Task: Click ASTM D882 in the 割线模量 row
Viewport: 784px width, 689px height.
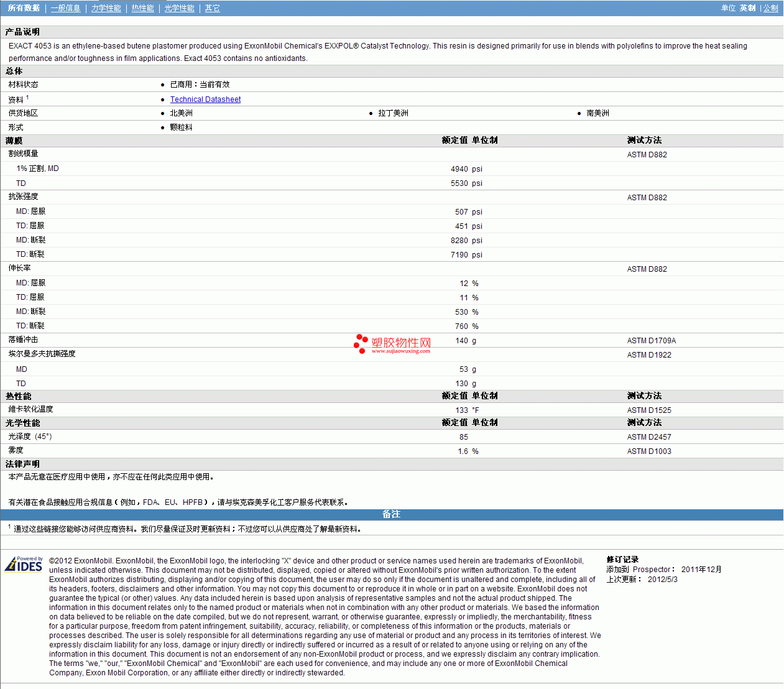Action: [x=647, y=155]
